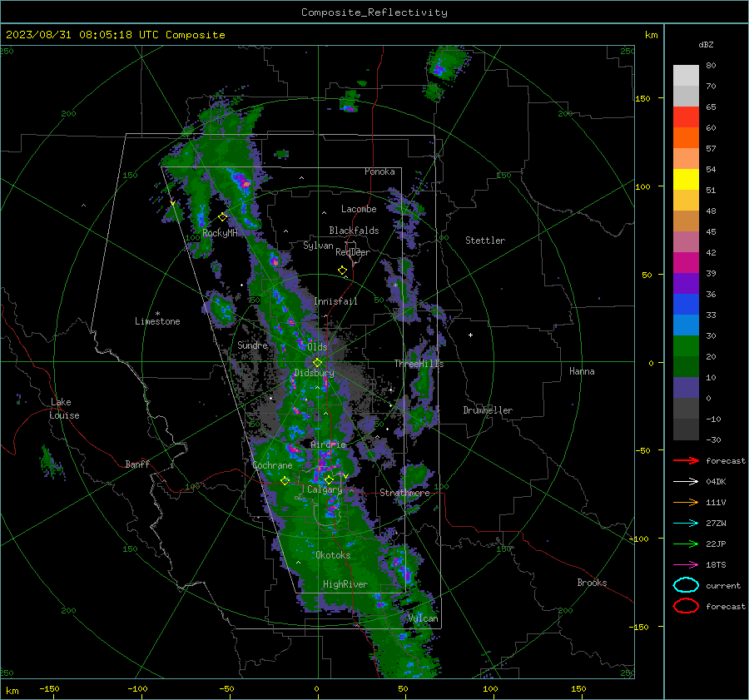The width and height of the screenshot is (749, 700).
Task: Click the yellow diamond marker below RedDeer
Action: [342, 271]
